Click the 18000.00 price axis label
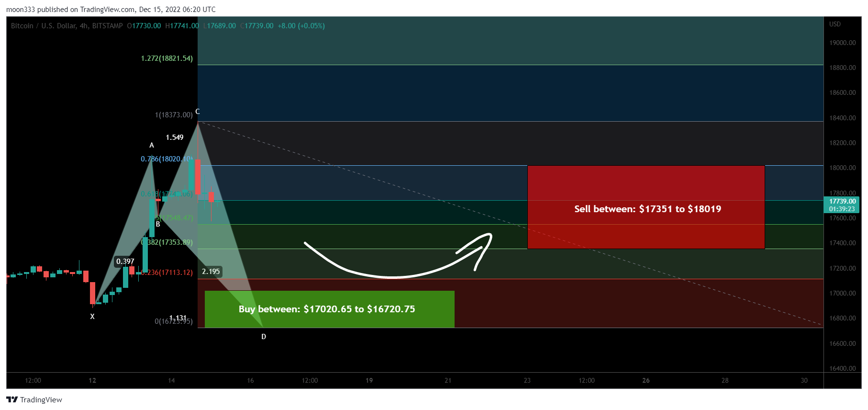Image resolution: width=868 pixels, height=410 pixels. pyautogui.click(x=843, y=168)
